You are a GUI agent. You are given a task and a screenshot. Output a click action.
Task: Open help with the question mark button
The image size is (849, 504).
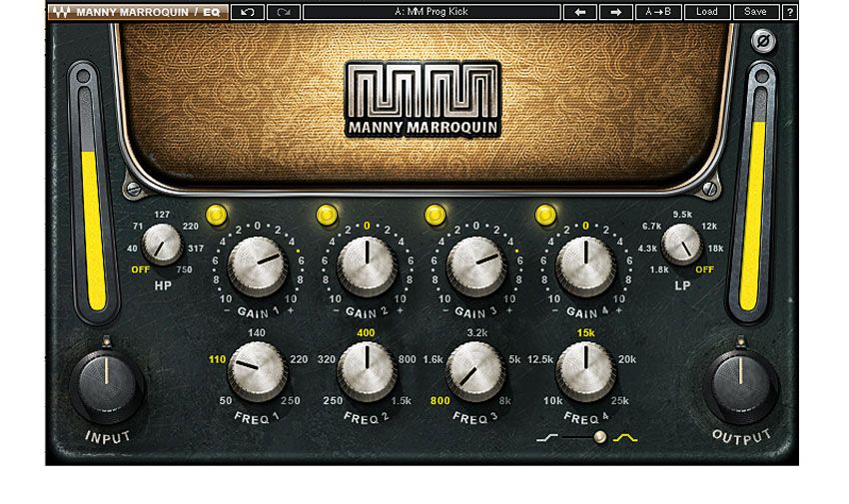[x=790, y=12]
